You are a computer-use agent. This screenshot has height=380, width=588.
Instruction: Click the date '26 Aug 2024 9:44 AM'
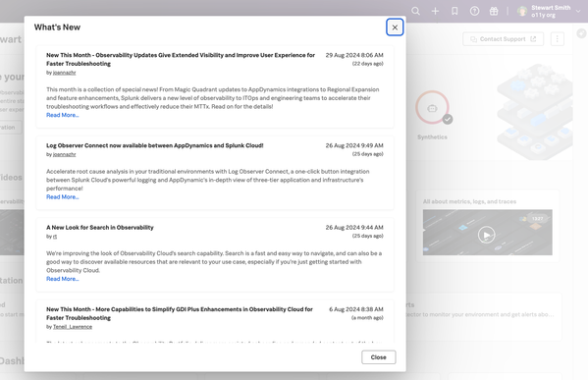(x=354, y=228)
